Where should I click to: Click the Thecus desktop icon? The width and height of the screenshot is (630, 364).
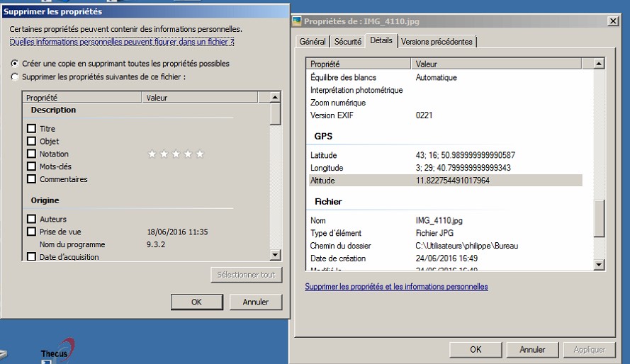click(57, 350)
